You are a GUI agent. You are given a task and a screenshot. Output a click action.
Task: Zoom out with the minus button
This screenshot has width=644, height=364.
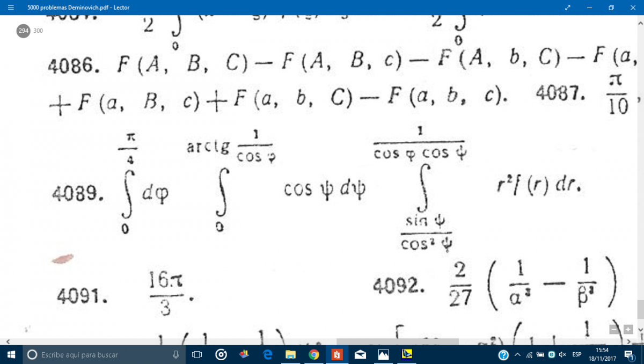[614, 330]
